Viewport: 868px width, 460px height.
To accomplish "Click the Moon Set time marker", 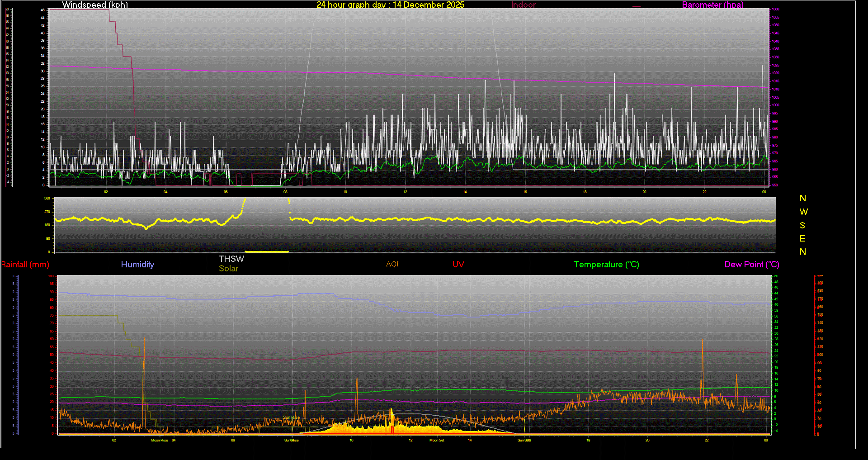I will pos(437,440).
